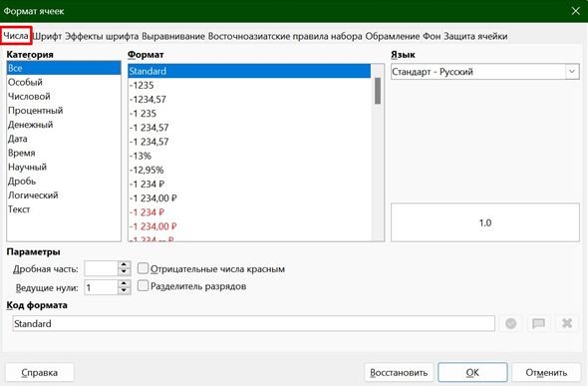Open the Эффекты шрифта tab
The width and height of the screenshot is (588, 386).
tap(102, 36)
